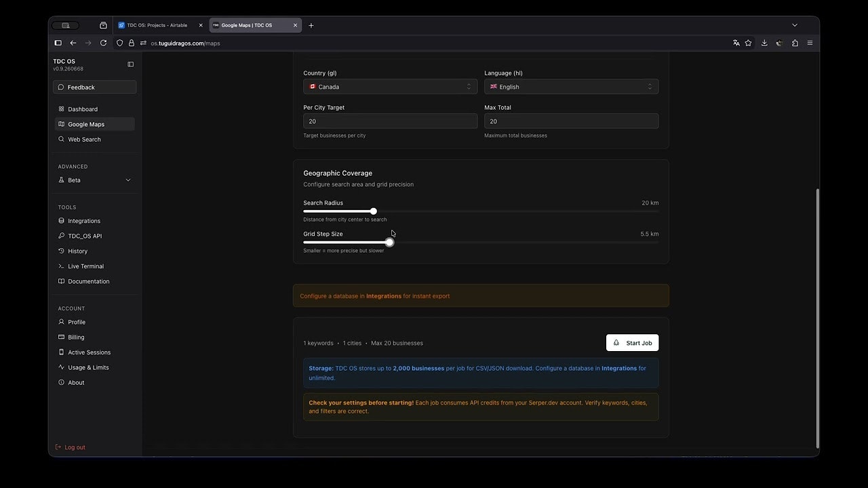Open Web Search in the sidebar
This screenshot has height=488, width=868.
94,140
